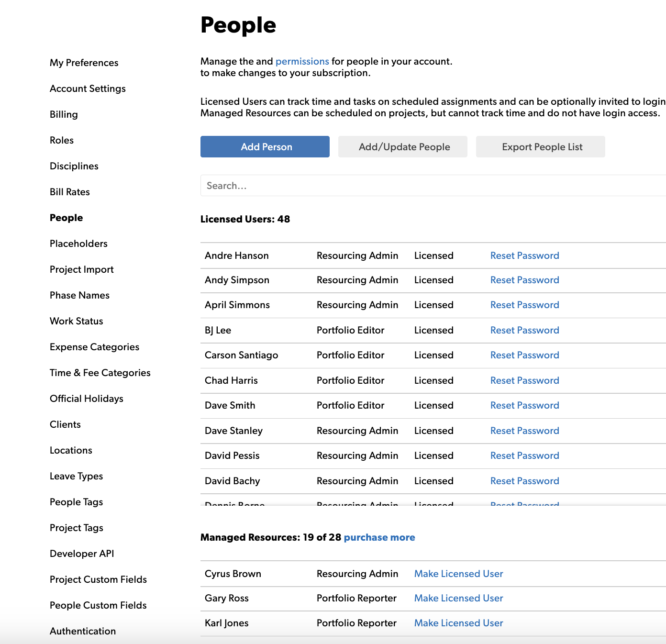This screenshot has width=666, height=644.
Task: Open My Preferences in sidebar
Action: coord(84,63)
